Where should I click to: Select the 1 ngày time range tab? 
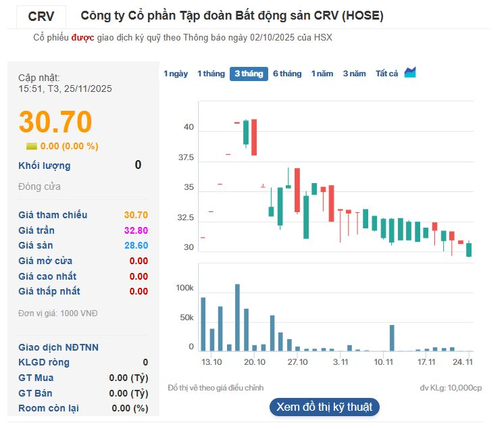[176, 74]
